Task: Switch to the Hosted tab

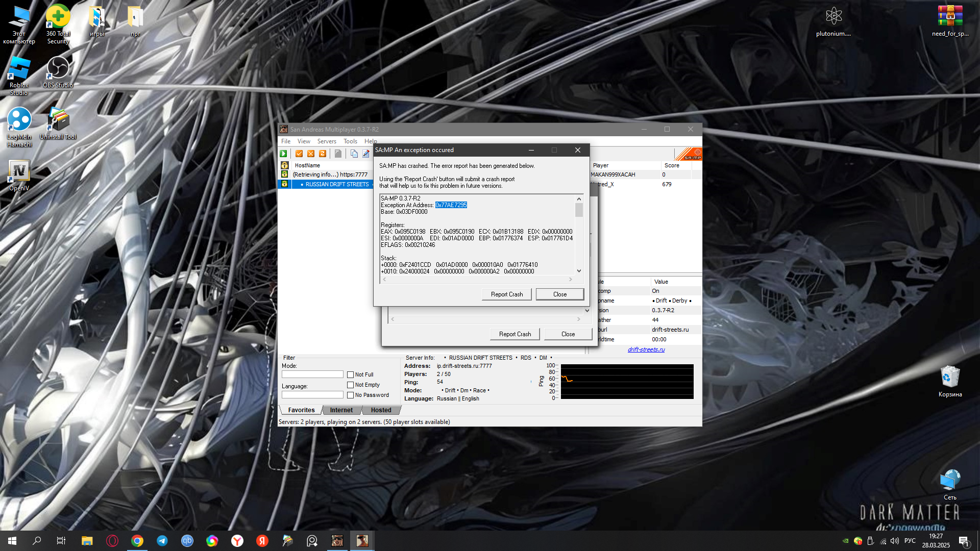Action: click(x=381, y=410)
